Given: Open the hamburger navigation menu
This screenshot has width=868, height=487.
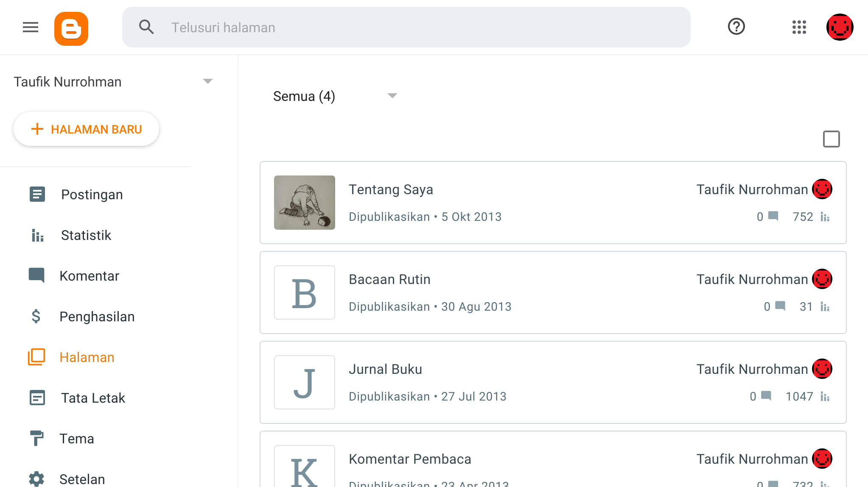Looking at the screenshot, I should tap(30, 27).
